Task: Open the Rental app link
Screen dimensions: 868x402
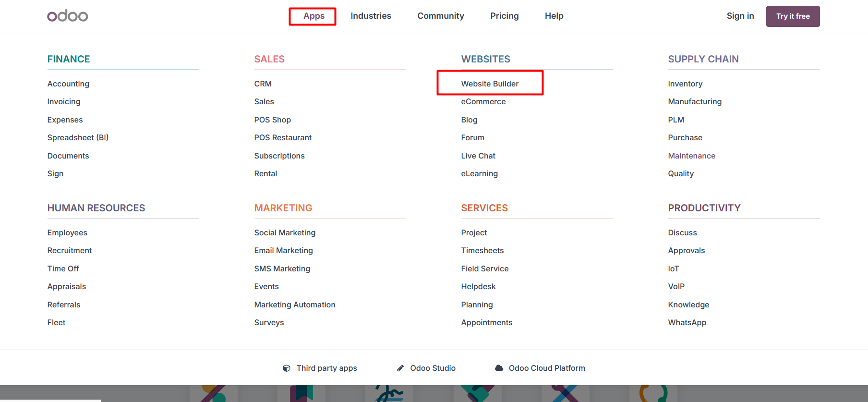Action: tap(265, 174)
